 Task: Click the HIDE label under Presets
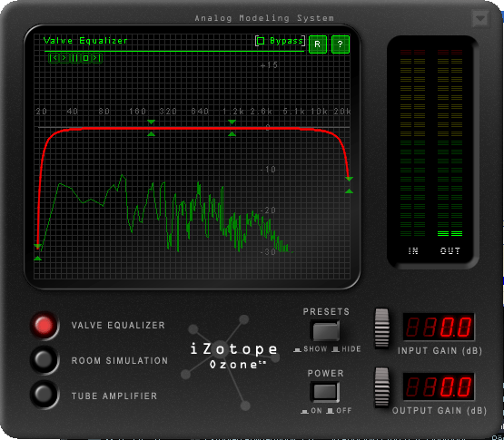click(351, 349)
